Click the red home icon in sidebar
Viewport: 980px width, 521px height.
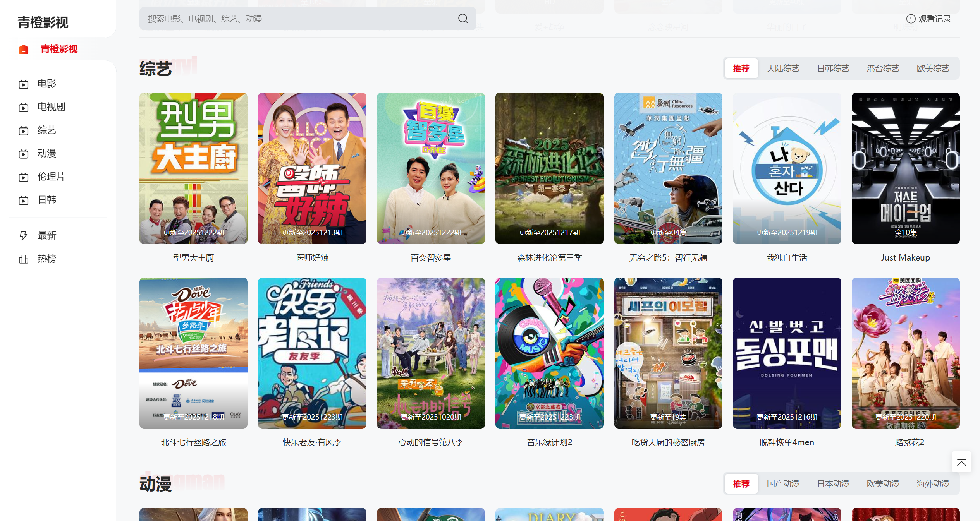point(24,49)
